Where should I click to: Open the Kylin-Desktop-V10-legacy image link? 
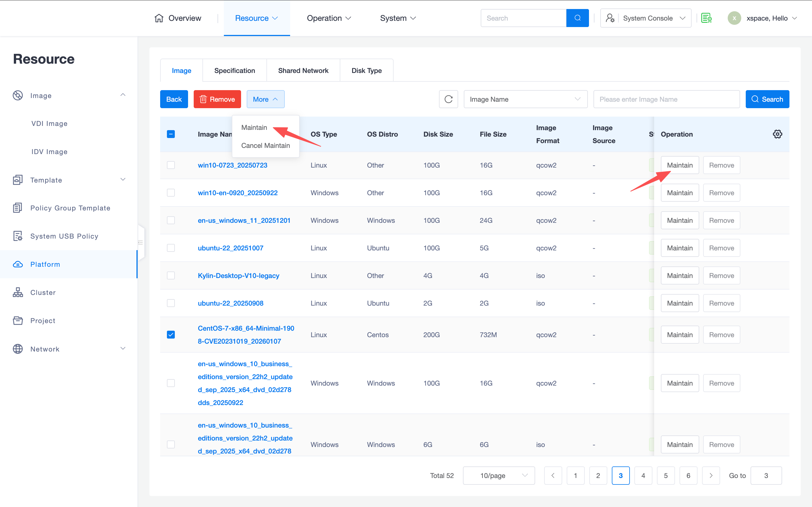(238, 276)
